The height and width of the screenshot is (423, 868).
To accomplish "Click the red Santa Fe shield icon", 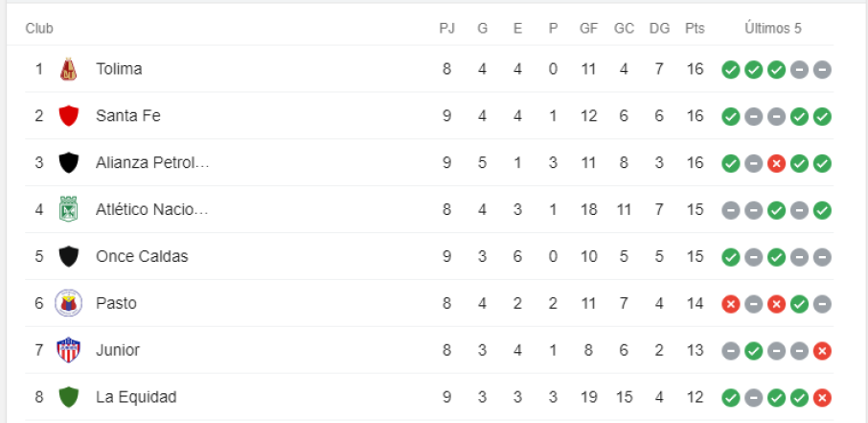I will 68,116.
